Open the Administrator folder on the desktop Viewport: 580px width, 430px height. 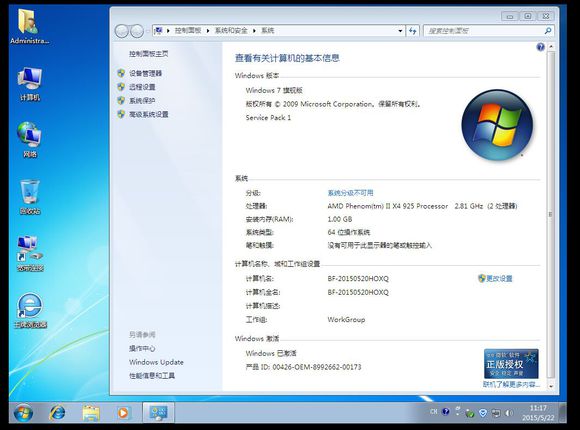[x=29, y=27]
